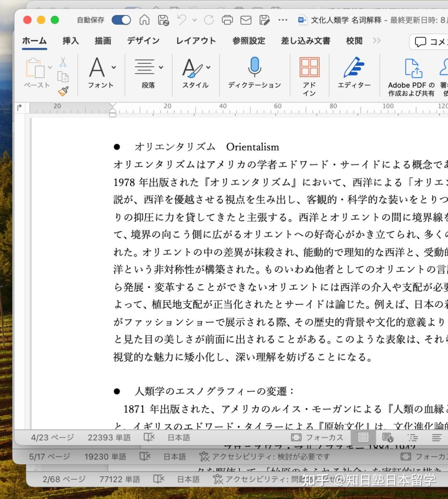The height and width of the screenshot is (499, 448).
Task: Start Dictation (ディクテーション) microphone
Action: [254, 73]
